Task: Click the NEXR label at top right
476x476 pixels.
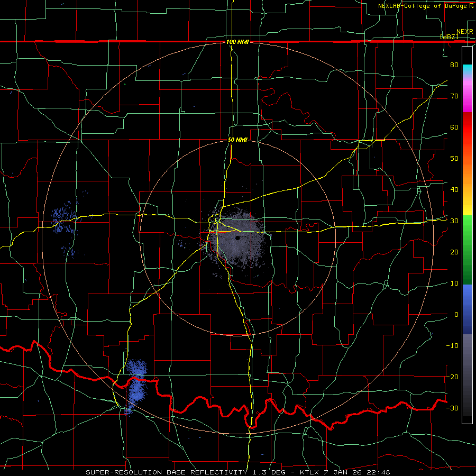Action: 464,32
